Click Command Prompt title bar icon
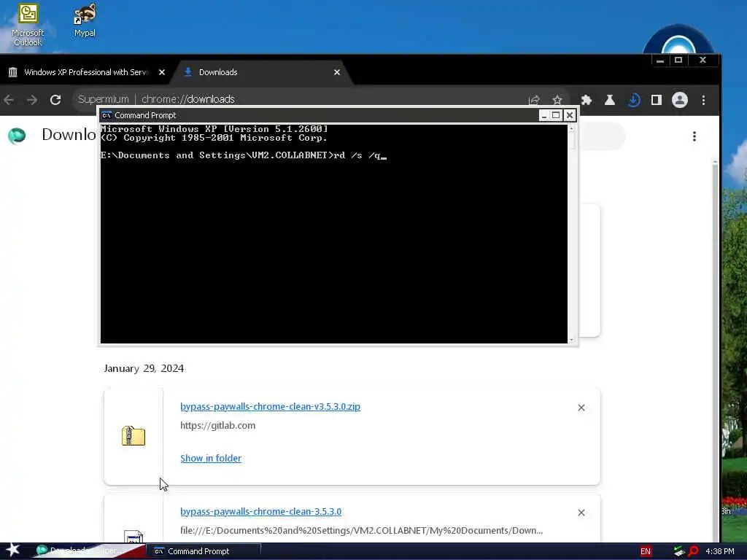 pos(107,115)
